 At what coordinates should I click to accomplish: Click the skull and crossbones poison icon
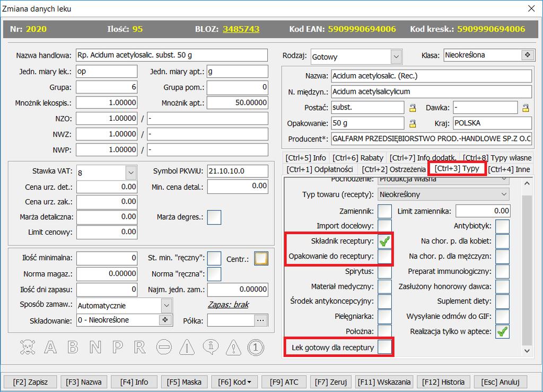coord(28,347)
